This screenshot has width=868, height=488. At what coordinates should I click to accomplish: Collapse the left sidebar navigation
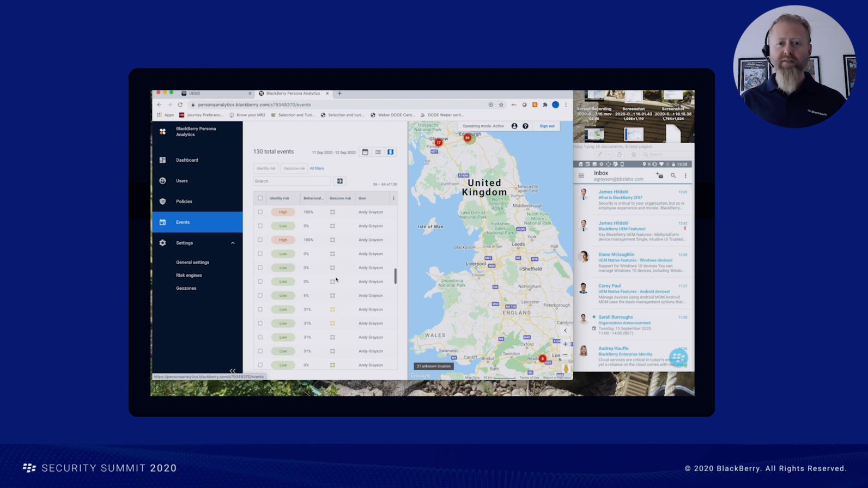(x=233, y=370)
